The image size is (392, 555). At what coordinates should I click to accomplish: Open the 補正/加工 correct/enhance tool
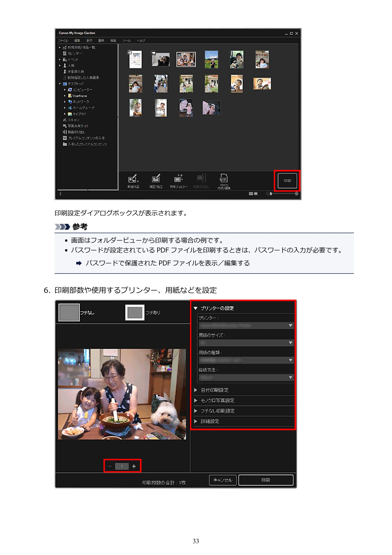156,181
